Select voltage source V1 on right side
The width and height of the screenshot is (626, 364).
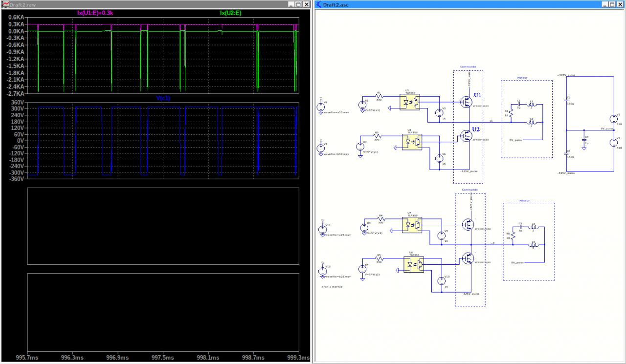pos(613,119)
